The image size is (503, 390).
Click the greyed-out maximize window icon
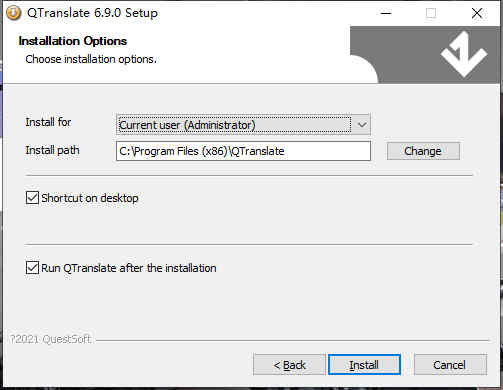431,13
